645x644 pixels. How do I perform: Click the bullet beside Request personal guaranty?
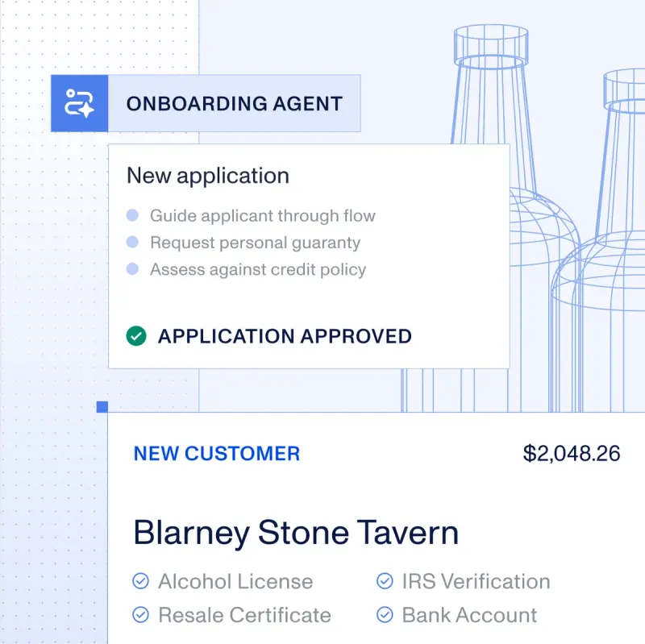[x=132, y=243]
